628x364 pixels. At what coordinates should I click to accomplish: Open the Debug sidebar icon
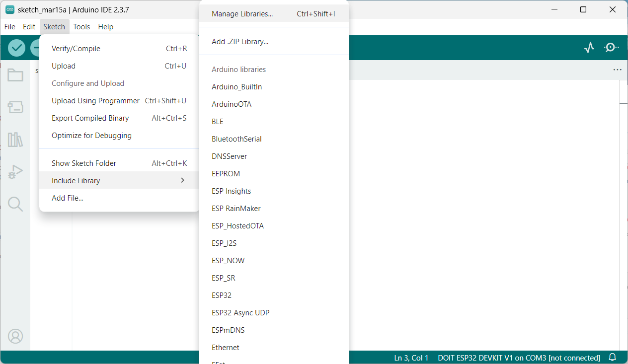tap(15, 172)
